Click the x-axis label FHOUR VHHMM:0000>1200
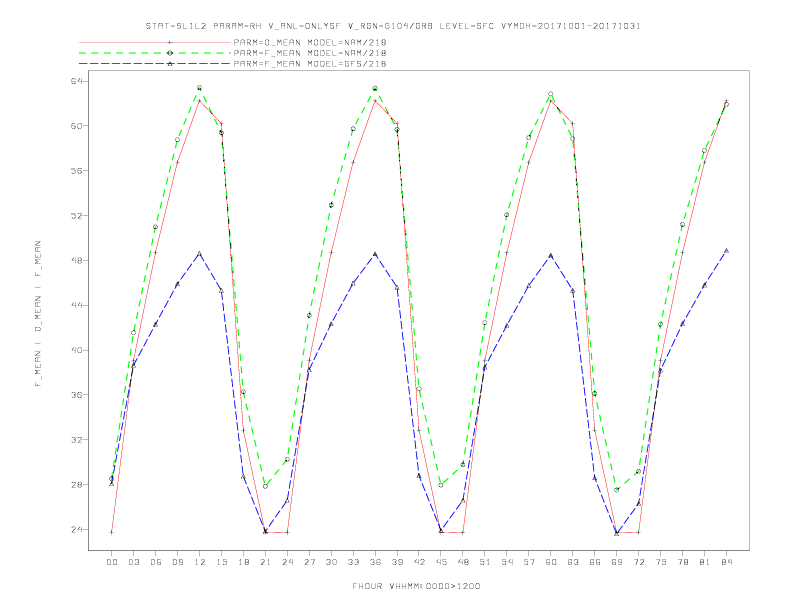The width and height of the screenshot is (792, 612). (416, 586)
